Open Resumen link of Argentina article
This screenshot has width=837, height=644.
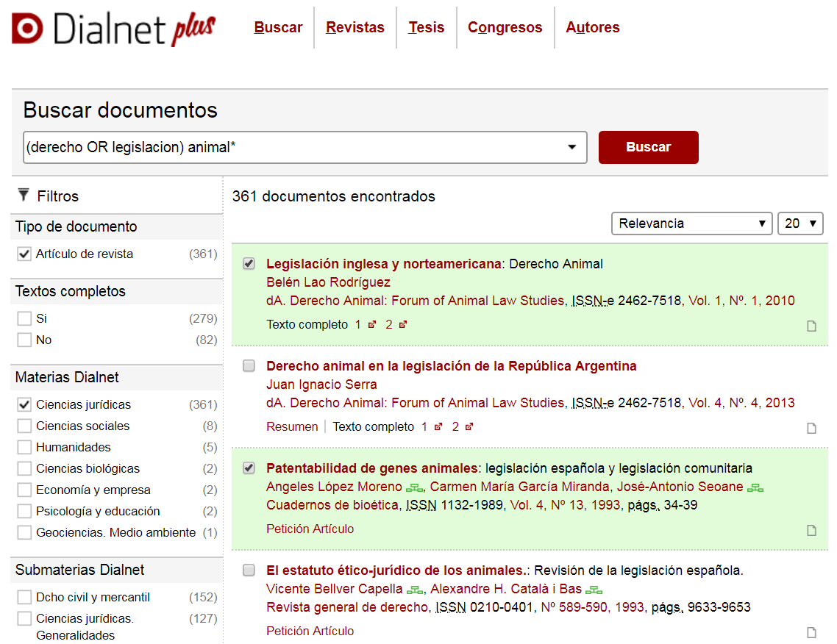(292, 426)
